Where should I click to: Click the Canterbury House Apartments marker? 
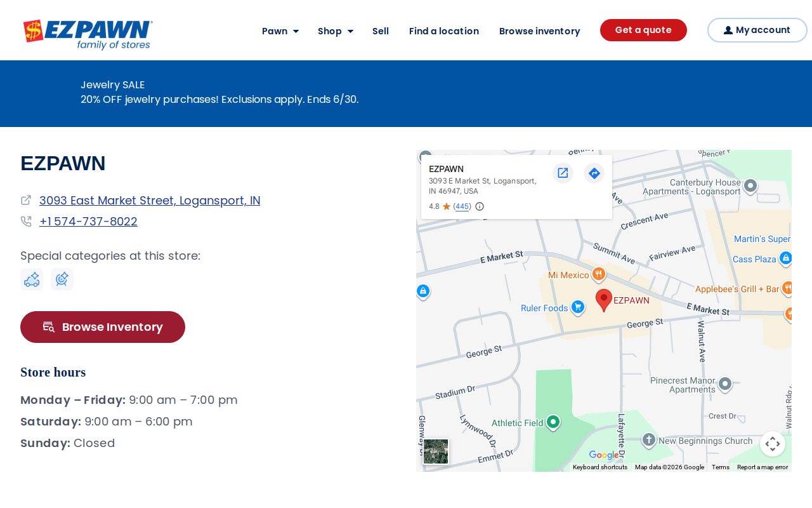pyautogui.click(x=750, y=186)
